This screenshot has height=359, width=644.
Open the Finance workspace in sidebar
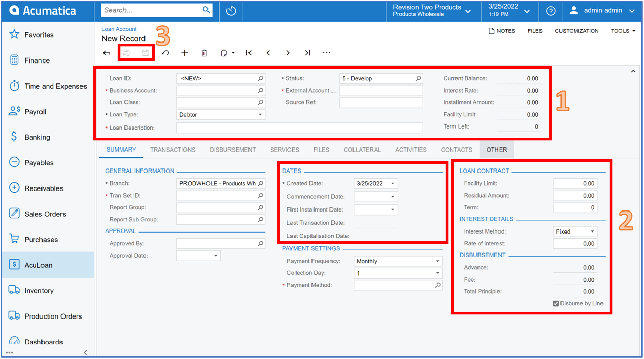pos(48,60)
